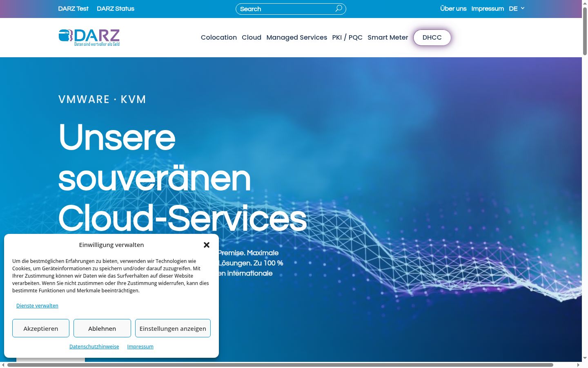The height and width of the screenshot is (368, 588).
Task: Click the 'VMWARE · KVM' heading text
Action: tap(102, 99)
